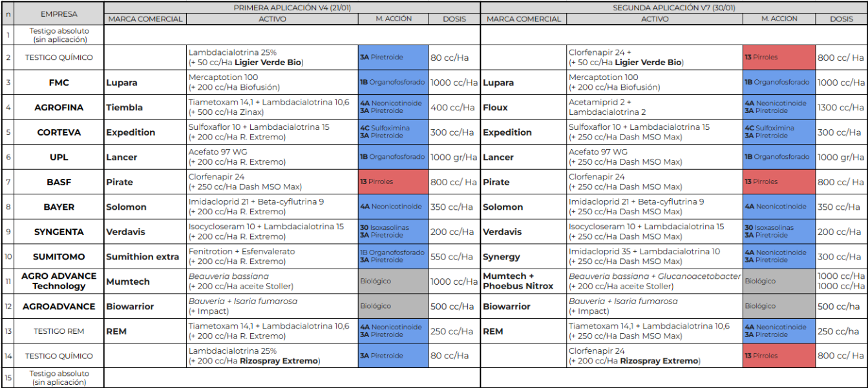Click Acetamiprid 2 + Lambdacialotrina 2 cell
The image size is (868, 388).
tap(655, 108)
